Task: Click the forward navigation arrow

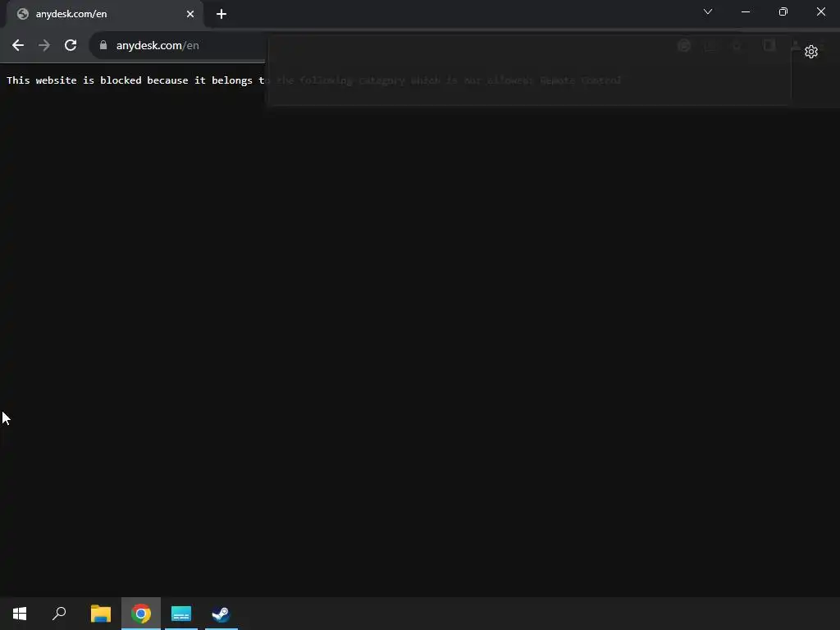Action: click(44, 46)
